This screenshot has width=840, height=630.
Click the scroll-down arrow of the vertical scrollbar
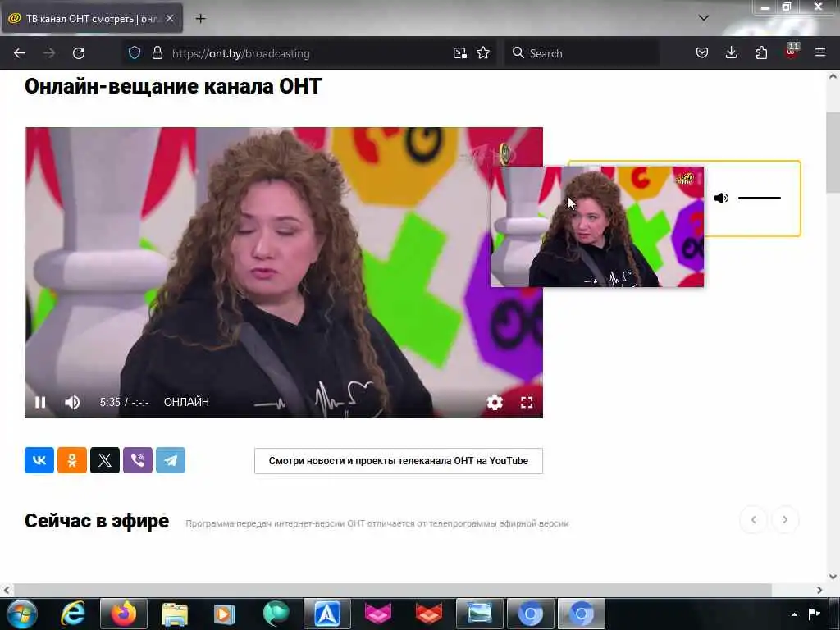(x=833, y=577)
